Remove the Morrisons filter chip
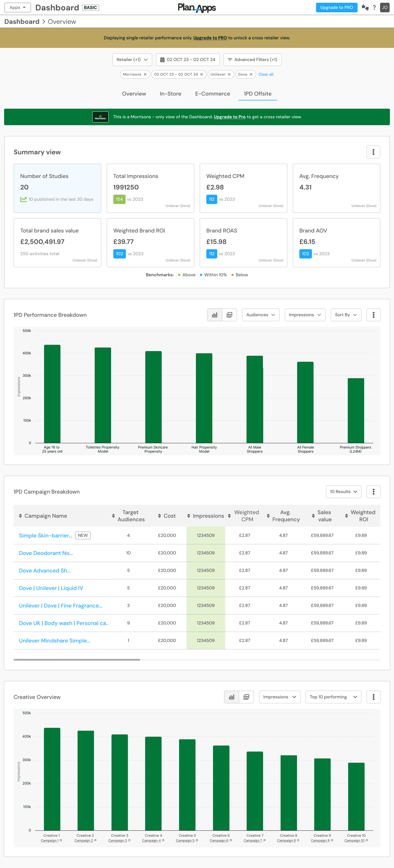The image size is (394, 868). coord(145,74)
